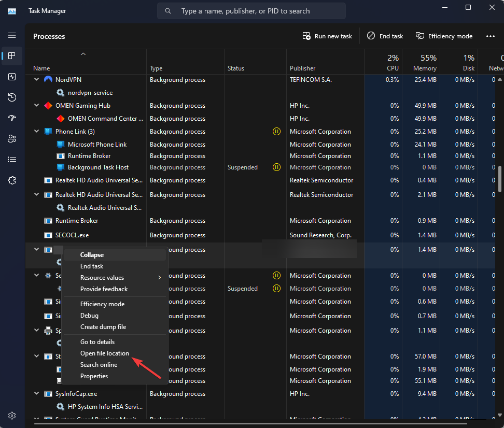Choose Collapse in context menu
This screenshot has height=428, width=504.
[115, 255]
